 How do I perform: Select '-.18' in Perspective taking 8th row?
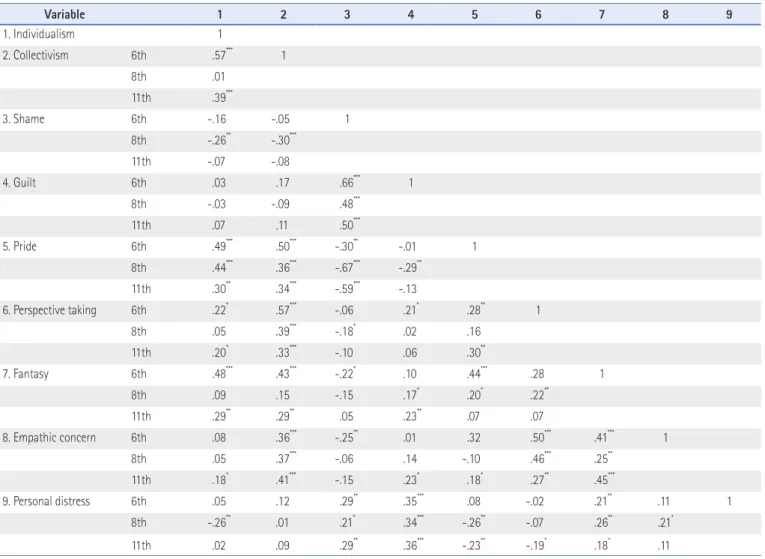345,331
